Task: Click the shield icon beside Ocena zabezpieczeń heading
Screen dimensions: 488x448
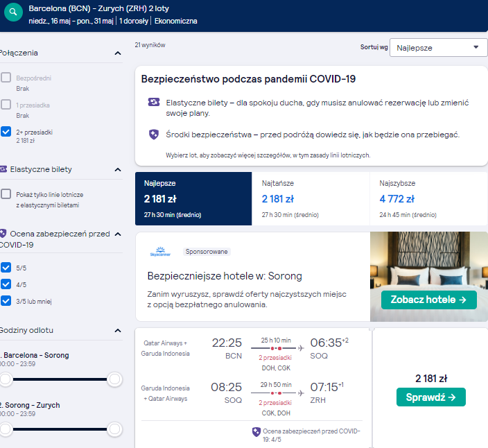Action: pos(3,234)
